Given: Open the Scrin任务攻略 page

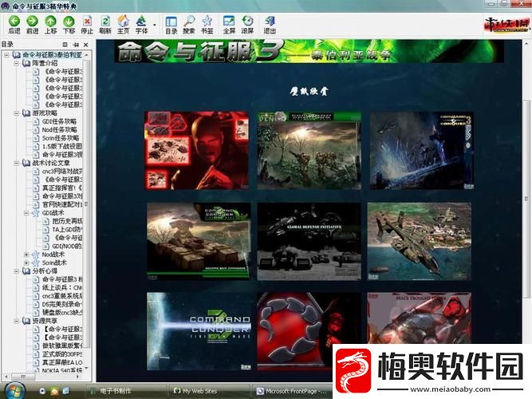Looking at the screenshot, I should (61, 138).
